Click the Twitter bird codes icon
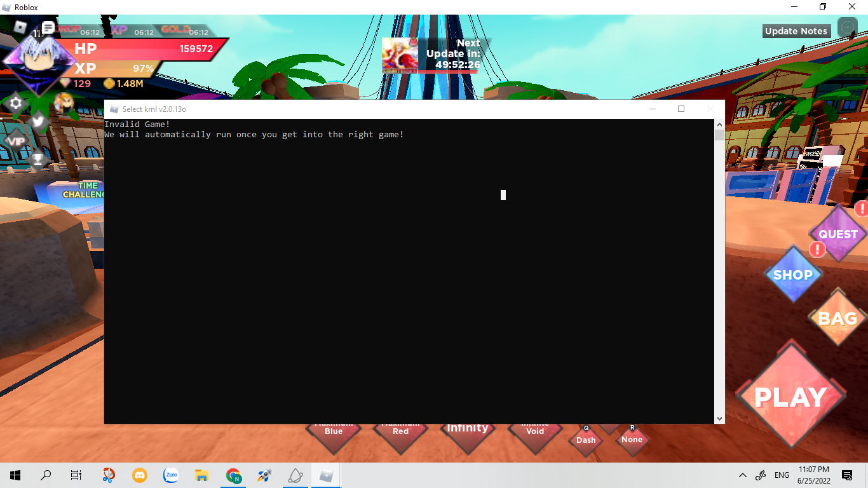 click(38, 121)
